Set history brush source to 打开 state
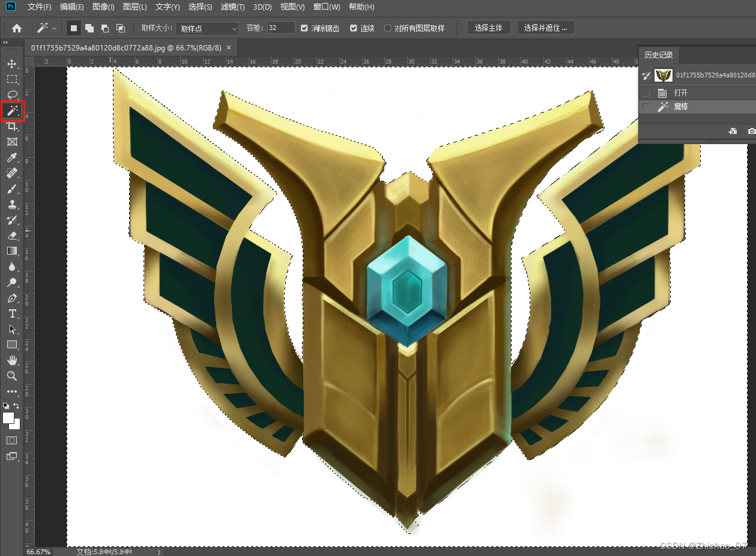756x556 pixels. click(x=646, y=93)
